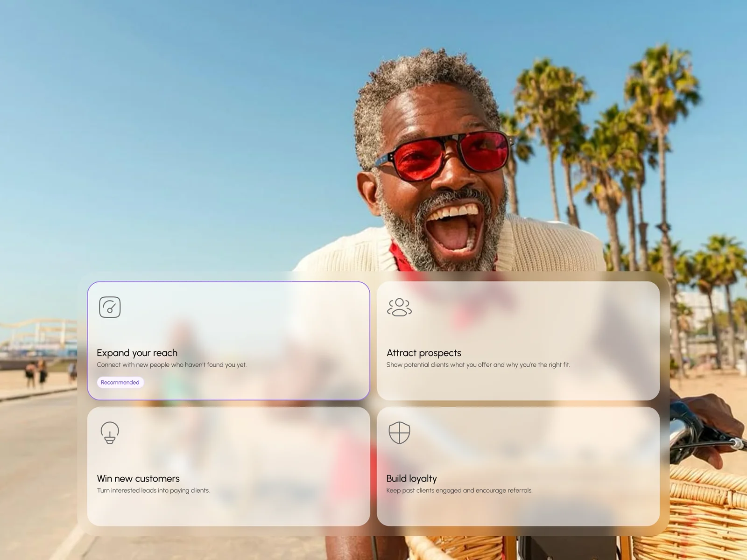Click the 'Recommended' badge
The image size is (747, 560).
tap(120, 382)
